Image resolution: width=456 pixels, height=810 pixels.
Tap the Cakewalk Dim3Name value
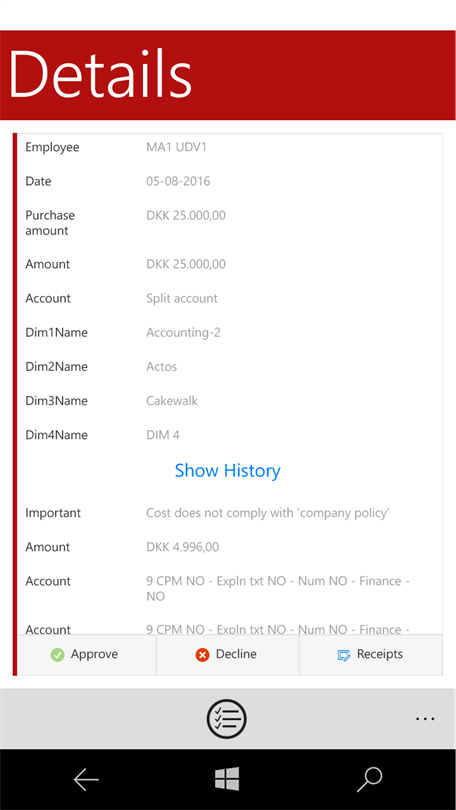[x=172, y=401]
